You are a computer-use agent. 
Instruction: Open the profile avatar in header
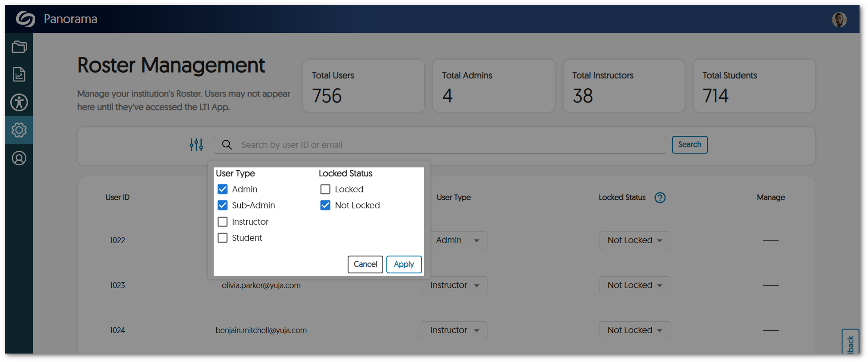pyautogui.click(x=839, y=20)
